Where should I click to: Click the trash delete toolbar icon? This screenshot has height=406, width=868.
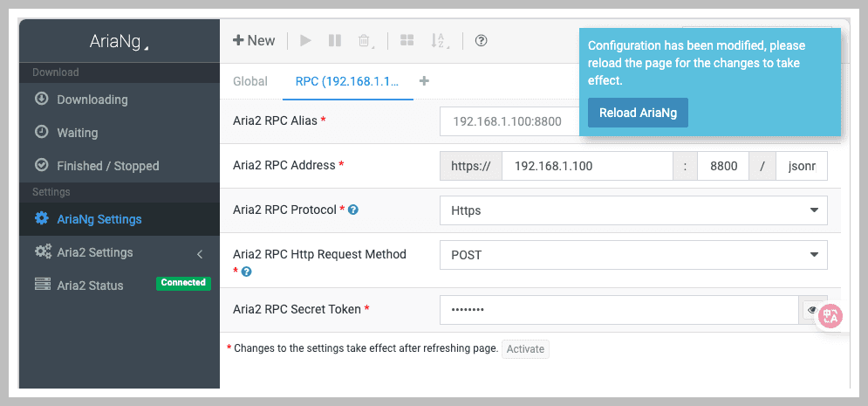[363, 41]
